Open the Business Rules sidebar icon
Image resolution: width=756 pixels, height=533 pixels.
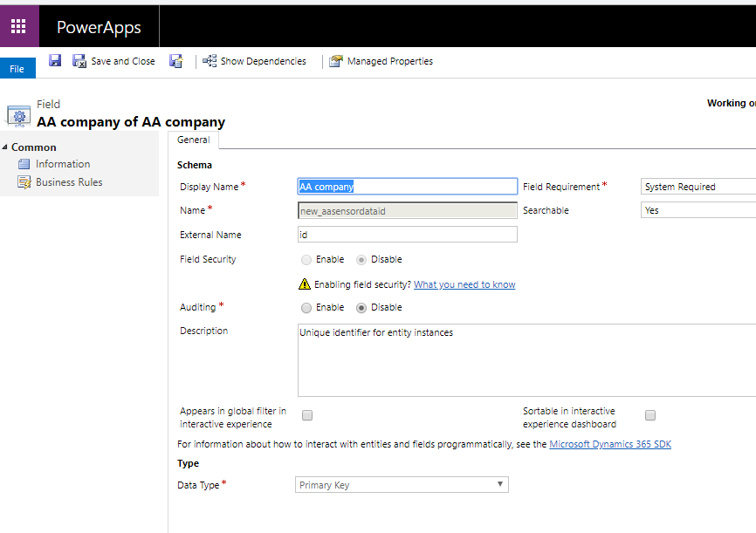pyautogui.click(x=24, y=182)
